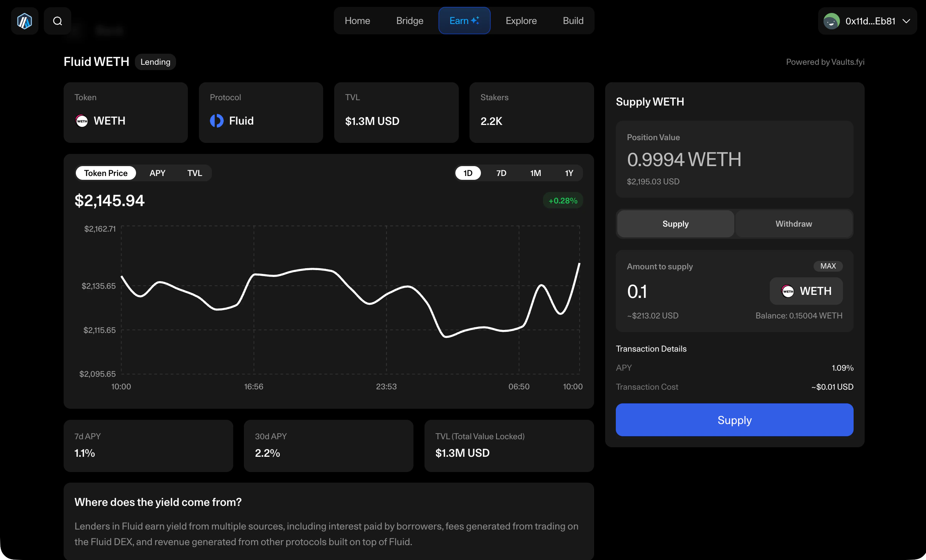The height and width of the screenshot is (560, 926).
Task: Click the +0.28% price change badge
Action: (x=563, y=200)
